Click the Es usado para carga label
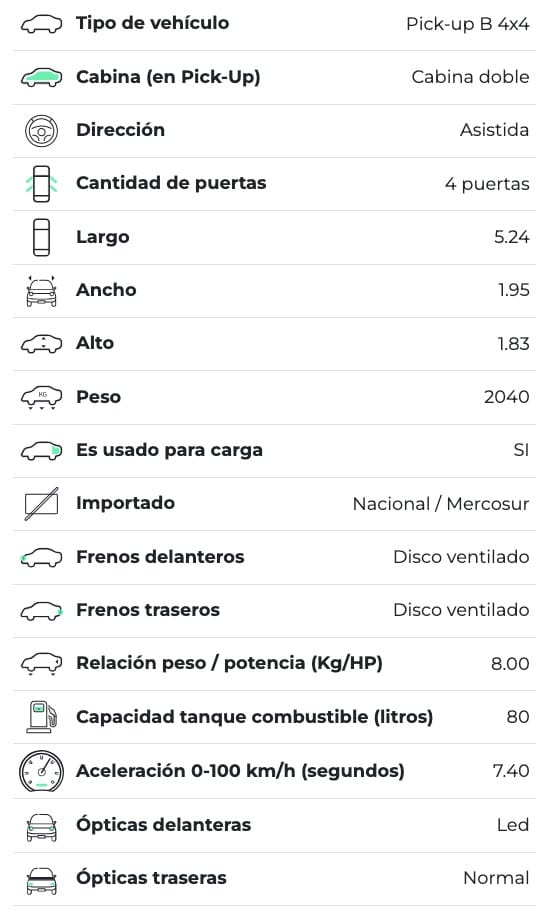550x916 pixels. (170, 450)
